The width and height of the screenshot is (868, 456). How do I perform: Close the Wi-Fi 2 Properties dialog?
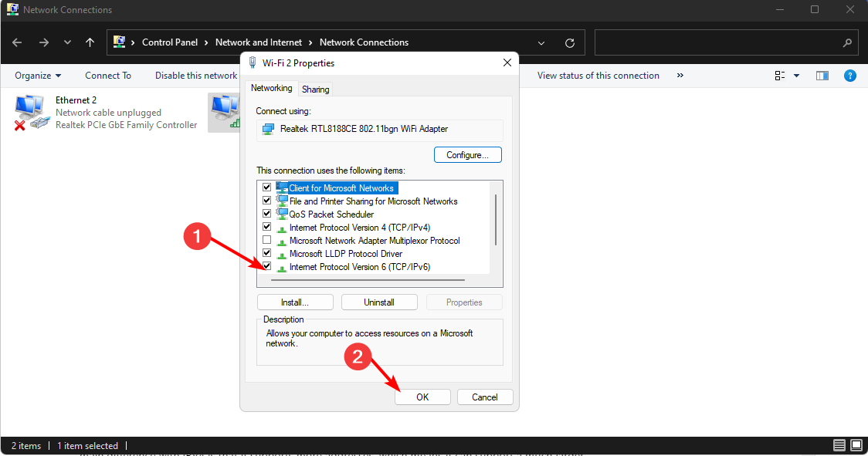[x=507, y=62]
